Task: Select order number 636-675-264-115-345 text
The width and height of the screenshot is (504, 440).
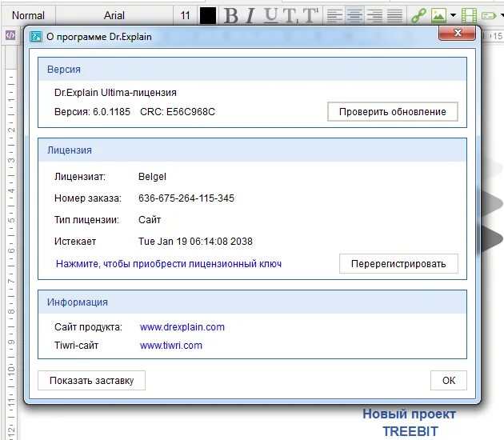Action: click(186, 198)
